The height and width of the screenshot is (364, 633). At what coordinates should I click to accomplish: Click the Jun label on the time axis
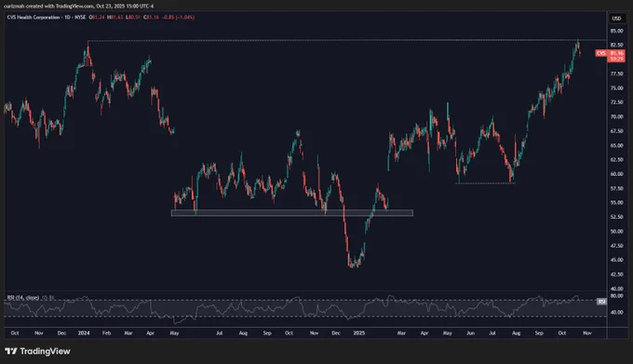click(470, 333)
